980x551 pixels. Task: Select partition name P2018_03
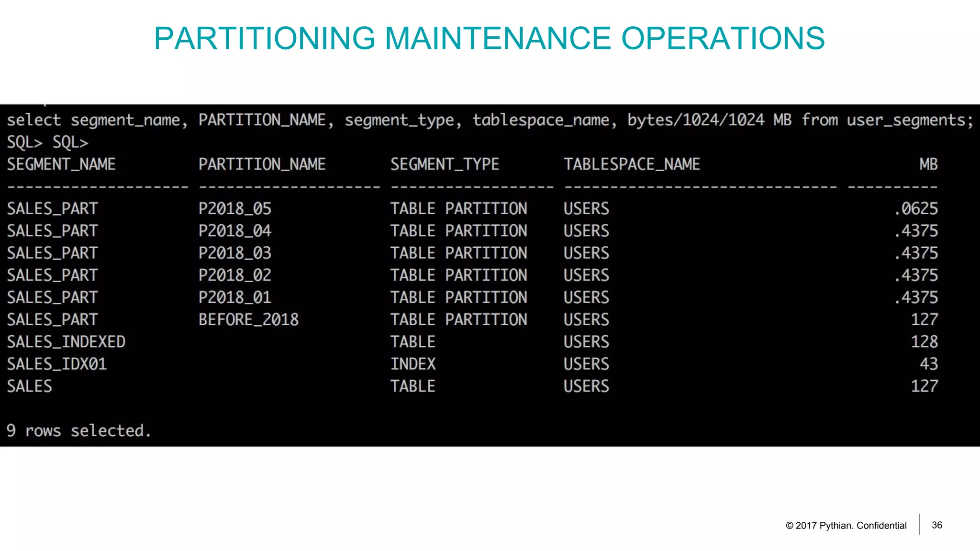coord(235,253)
